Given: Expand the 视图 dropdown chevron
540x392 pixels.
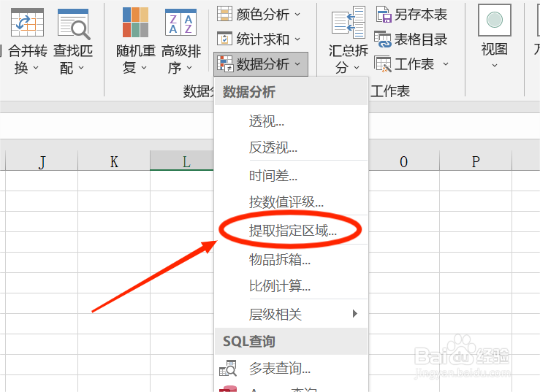Looking at the screenshot, I should (x=495, y=66).
